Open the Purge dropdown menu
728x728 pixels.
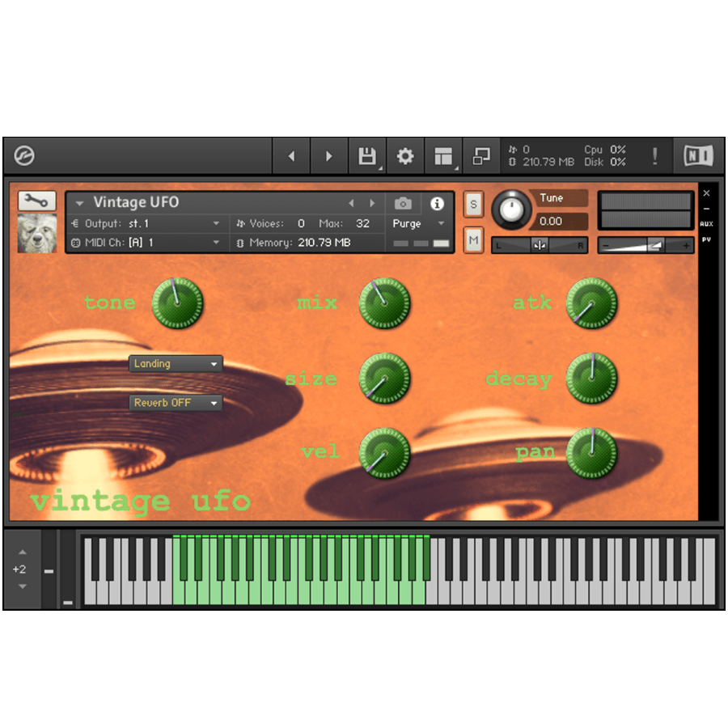418,223
